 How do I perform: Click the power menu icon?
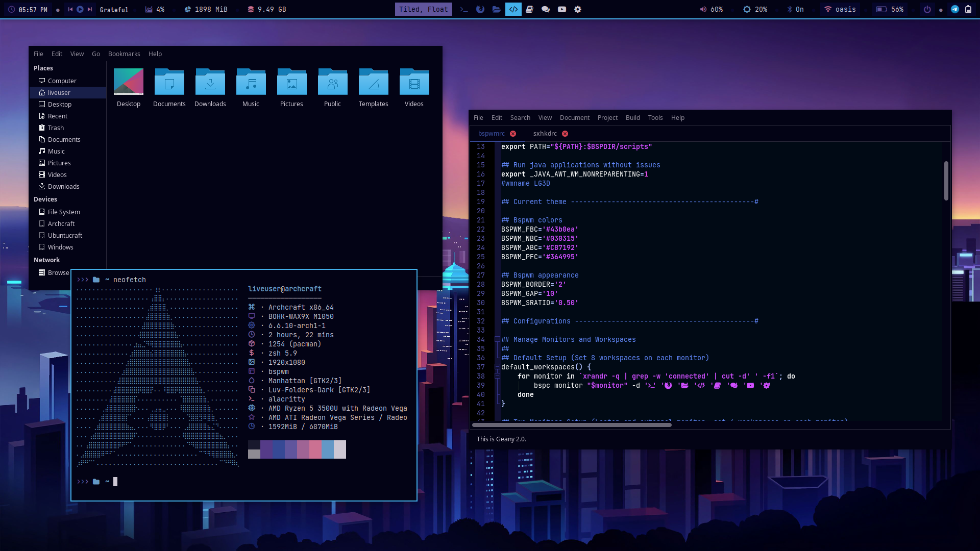click(927, 9)
